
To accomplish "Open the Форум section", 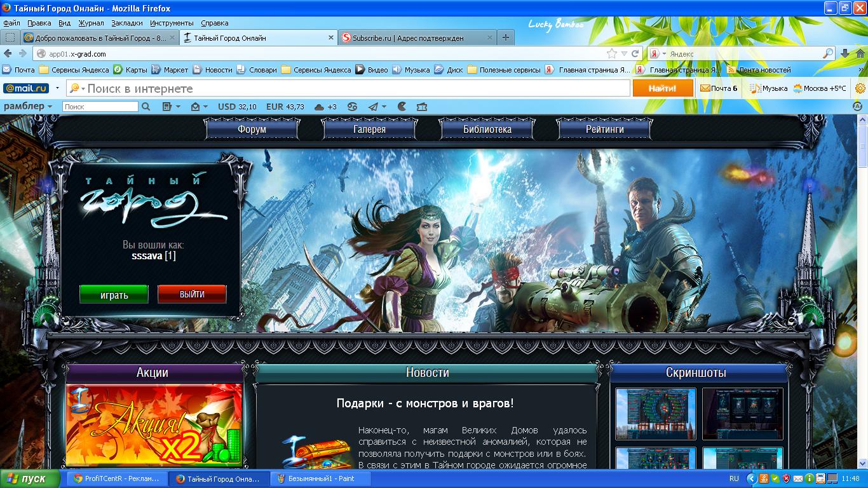I will [x=252, y=129].
